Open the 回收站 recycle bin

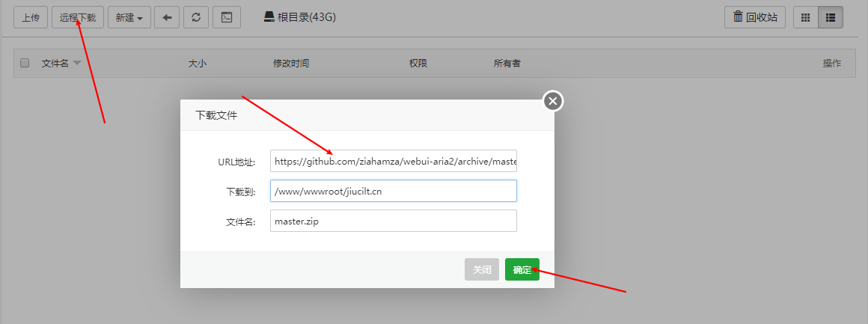coord(755,17)
